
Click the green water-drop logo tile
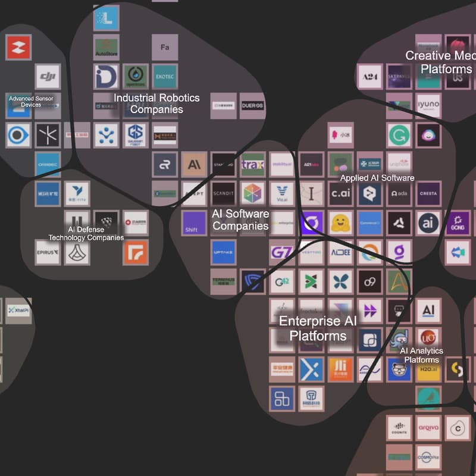[136, 77]
